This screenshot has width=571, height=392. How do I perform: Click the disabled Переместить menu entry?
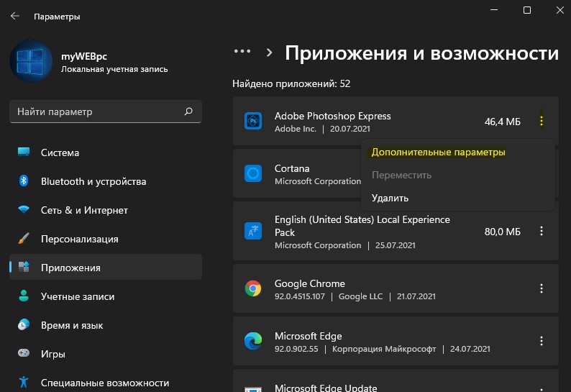point(402,176)
